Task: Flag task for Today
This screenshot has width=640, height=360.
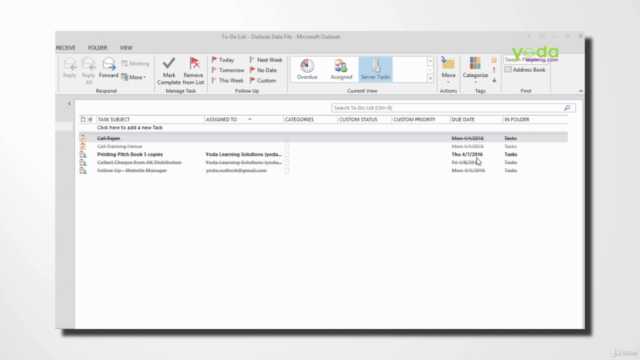Action: tap(223, 60)
